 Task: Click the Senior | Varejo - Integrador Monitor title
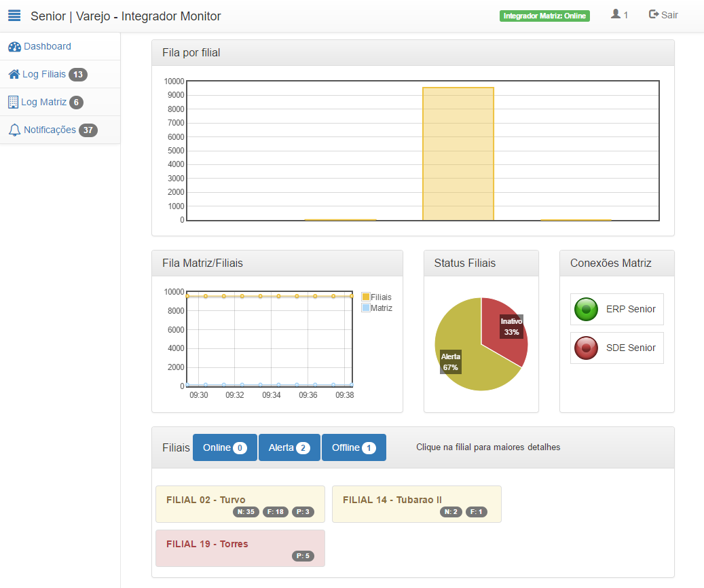click(x=126, y=16)
